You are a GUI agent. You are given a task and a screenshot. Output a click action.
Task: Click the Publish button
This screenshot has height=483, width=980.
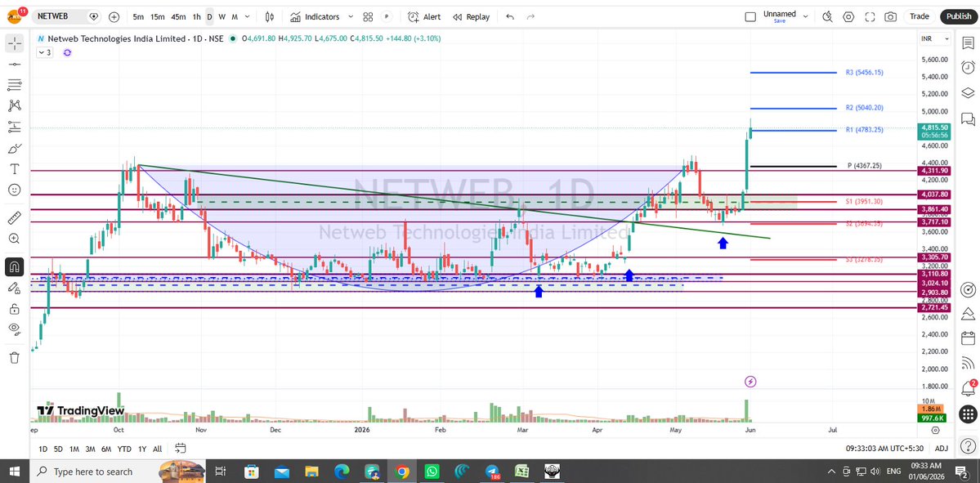pyautogui.click(x=958, y=16)
